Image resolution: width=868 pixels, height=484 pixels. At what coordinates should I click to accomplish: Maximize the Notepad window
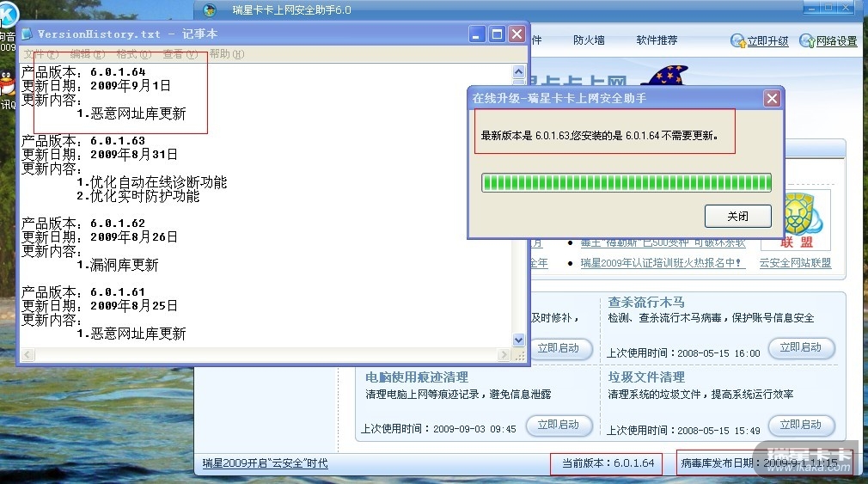pos(497,34)
